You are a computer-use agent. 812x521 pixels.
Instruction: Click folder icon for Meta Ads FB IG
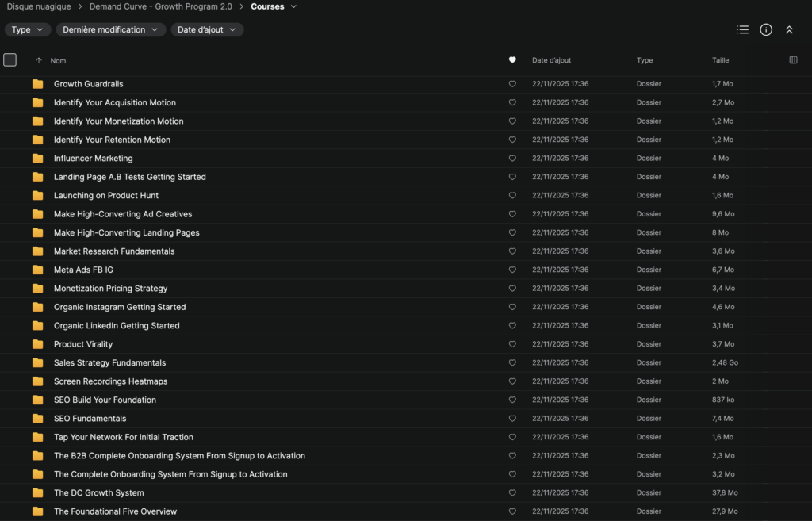click(37, 270)
